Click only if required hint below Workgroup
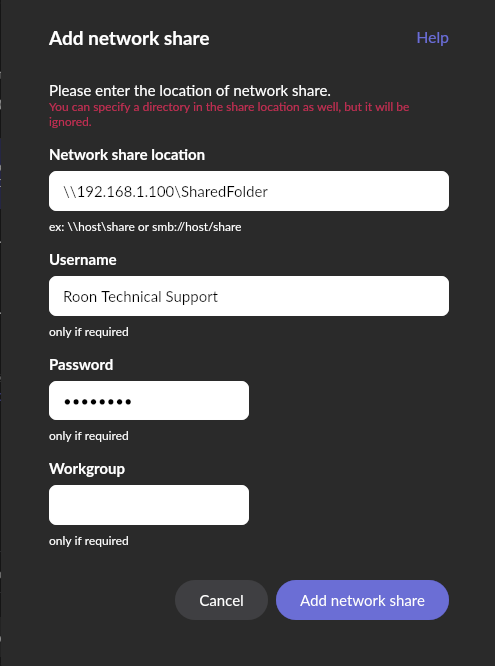This screenshot has width=495, height=666. (88, 541)
